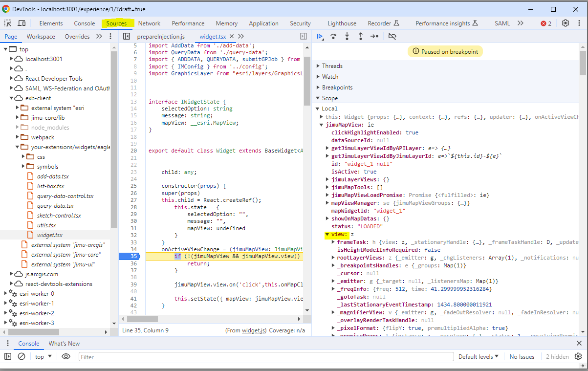Open the Default levels dropdown
The image size is (588, 371).
[478, 357]
